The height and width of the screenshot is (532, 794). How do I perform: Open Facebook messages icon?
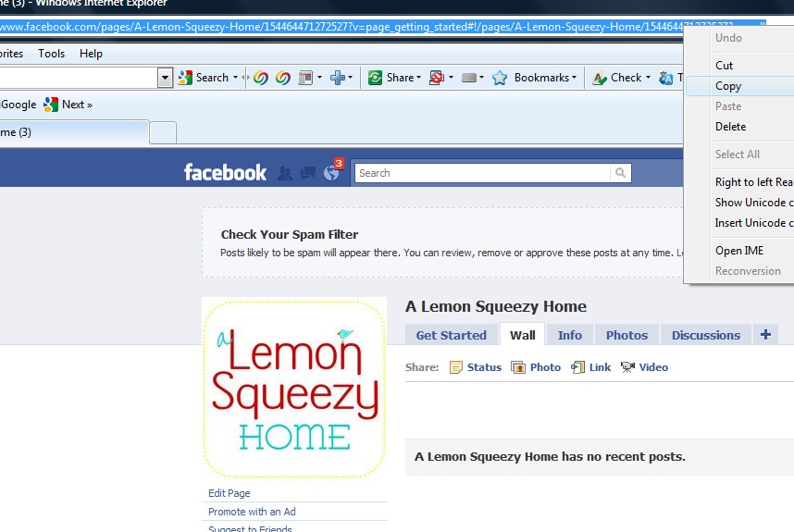click(x=308, y=174)
